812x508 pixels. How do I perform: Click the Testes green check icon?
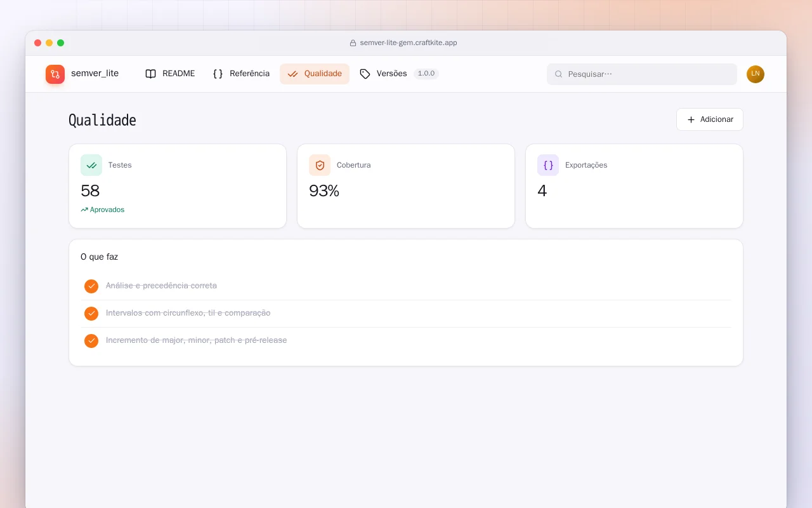(91, 165)
